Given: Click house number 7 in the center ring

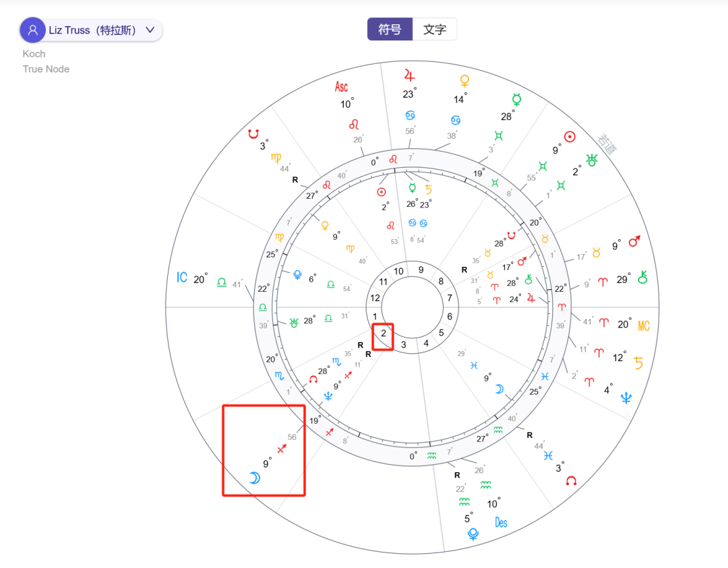Looking at the screenshot, I should click(450, 298).
